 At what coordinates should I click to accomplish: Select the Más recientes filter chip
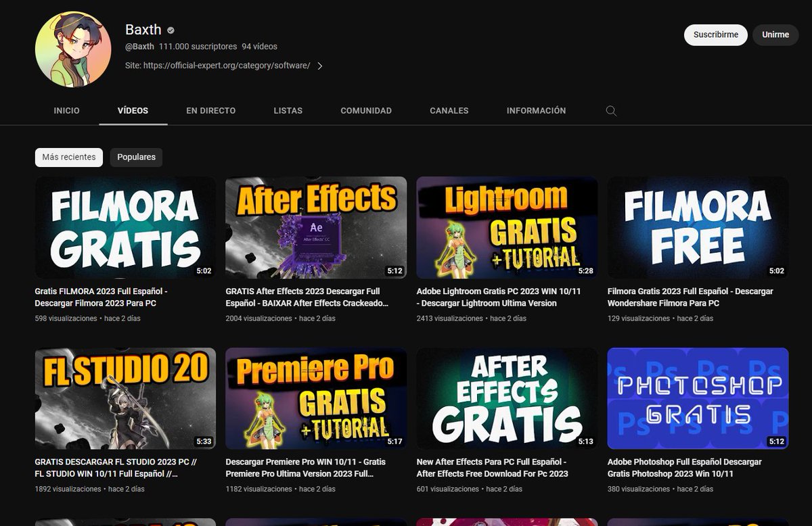pyautogui.click(x=69, y=157)
